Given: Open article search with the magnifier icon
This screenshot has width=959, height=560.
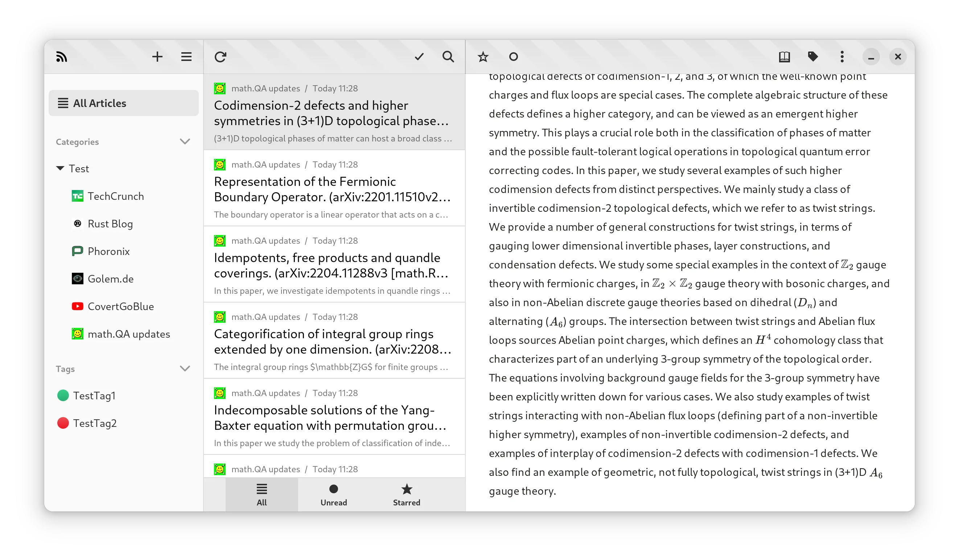Looking at the screenshot, I should [x=448, y=56].
